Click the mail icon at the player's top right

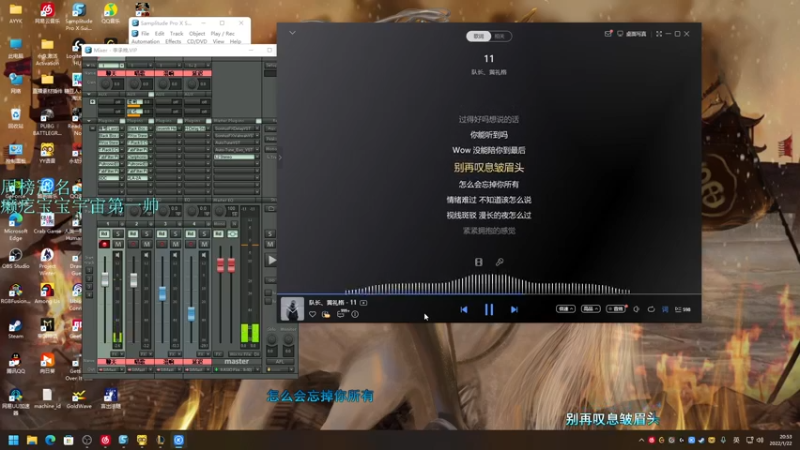608,34
